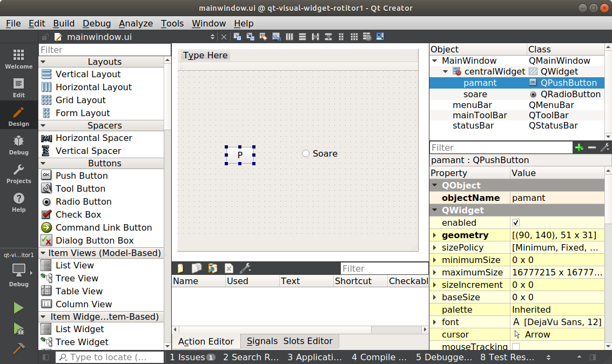The image size is (612, 364).
Task: Lay Out the form Vertically
Action: [303, 36]
